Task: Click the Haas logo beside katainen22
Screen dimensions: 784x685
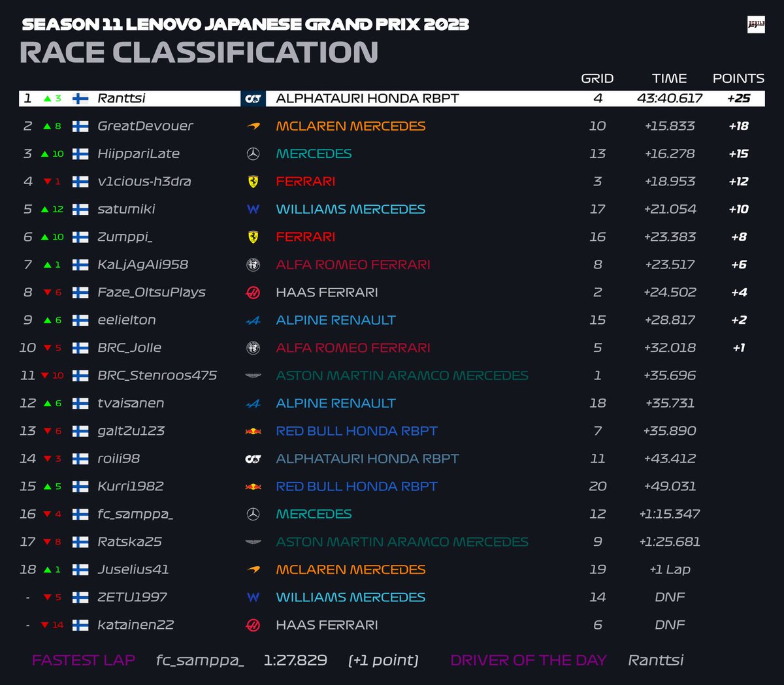Action: pos(253,625)
